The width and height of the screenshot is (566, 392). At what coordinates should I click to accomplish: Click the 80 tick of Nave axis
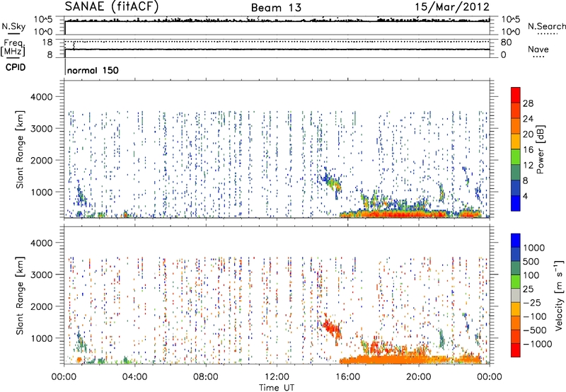click(506, 42)
